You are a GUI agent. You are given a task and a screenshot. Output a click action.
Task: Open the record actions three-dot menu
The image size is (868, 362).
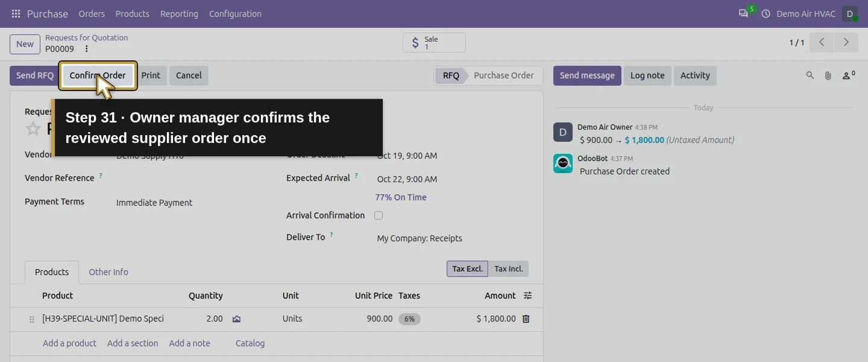(x=87, y=49)
